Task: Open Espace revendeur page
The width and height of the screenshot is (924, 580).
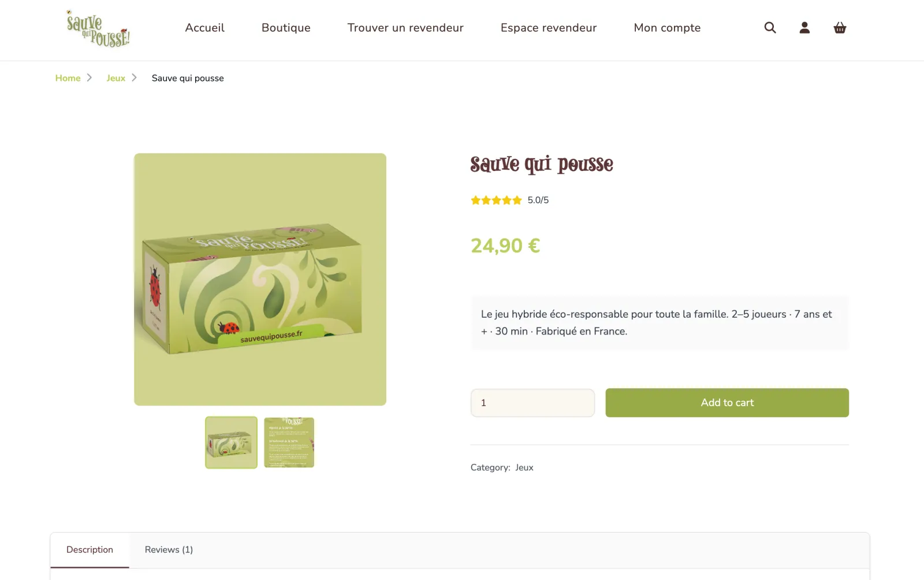Action: (549, 28)
